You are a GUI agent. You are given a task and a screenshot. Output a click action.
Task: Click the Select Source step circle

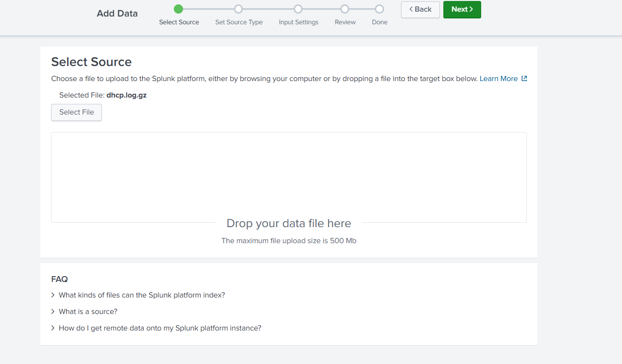click(x=178, y=9)
